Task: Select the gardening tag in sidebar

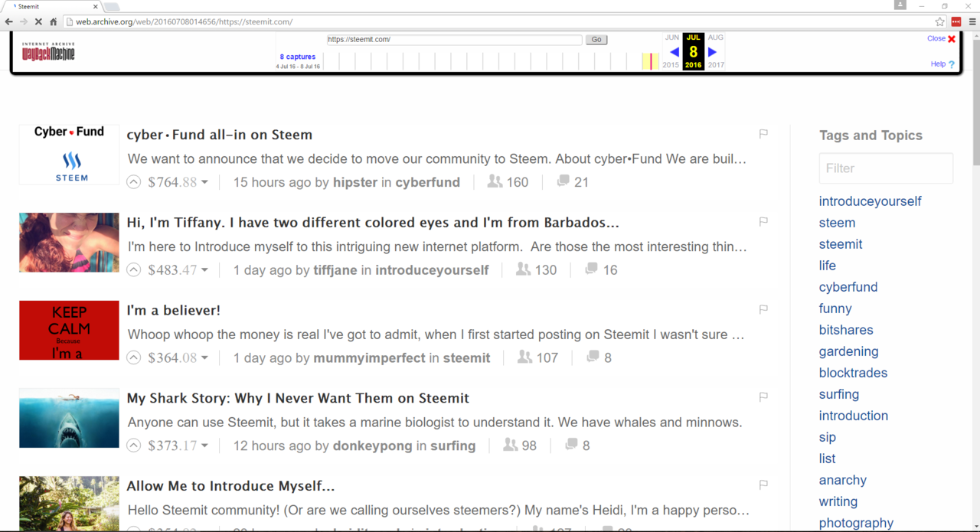Action: point(848,351)
